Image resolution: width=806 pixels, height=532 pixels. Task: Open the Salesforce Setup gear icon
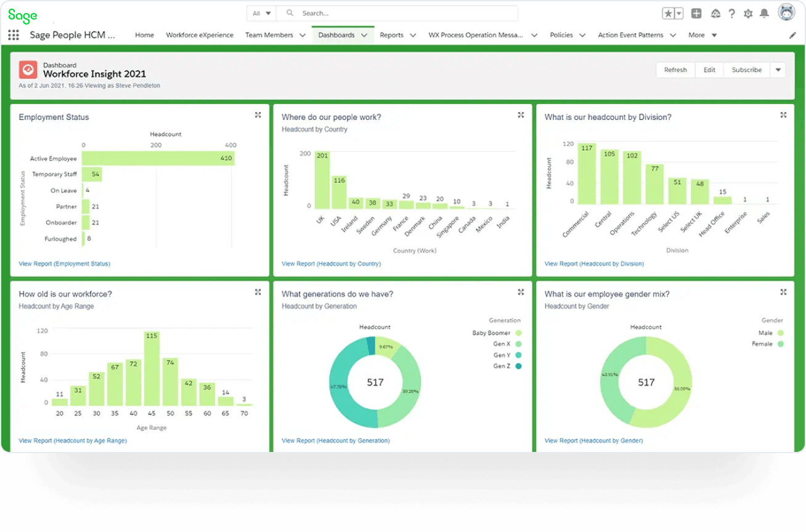coord(747,13)
